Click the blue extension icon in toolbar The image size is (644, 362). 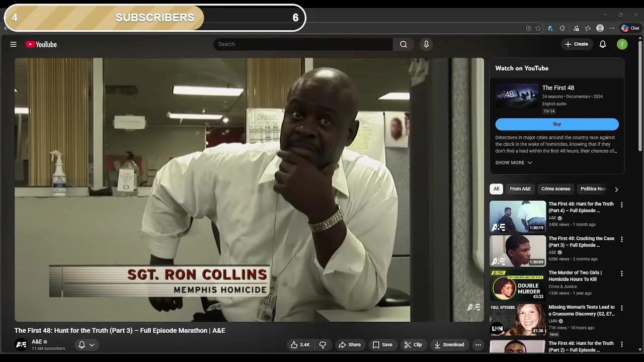550,28
